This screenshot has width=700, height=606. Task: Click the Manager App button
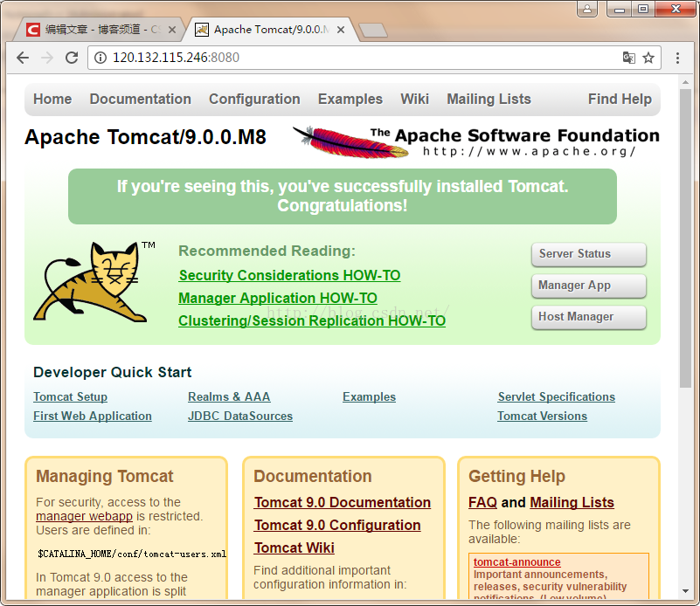coord(589,286)
